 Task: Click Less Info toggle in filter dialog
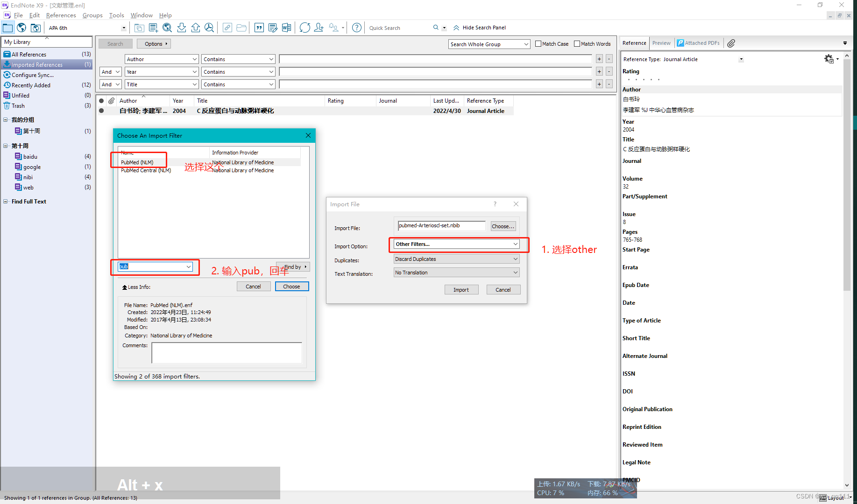click(x=136, y=287)
